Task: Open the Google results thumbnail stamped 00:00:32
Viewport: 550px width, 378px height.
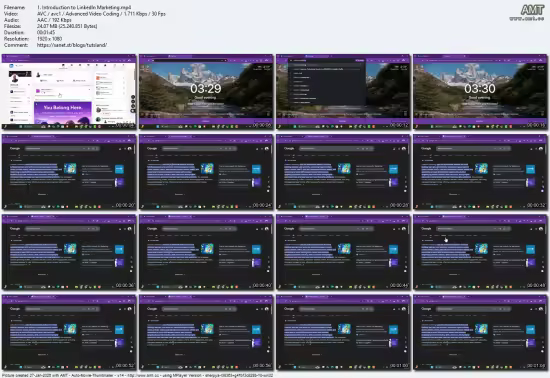Action: pyautogui.click(x=480, y=172)
